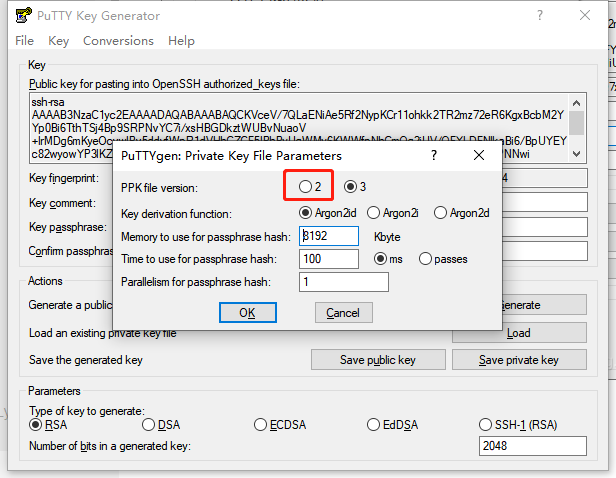This screenshot has height=478, width=616.
Task: Choose Argon2i key derivation function
Action: tap(392, 213)
